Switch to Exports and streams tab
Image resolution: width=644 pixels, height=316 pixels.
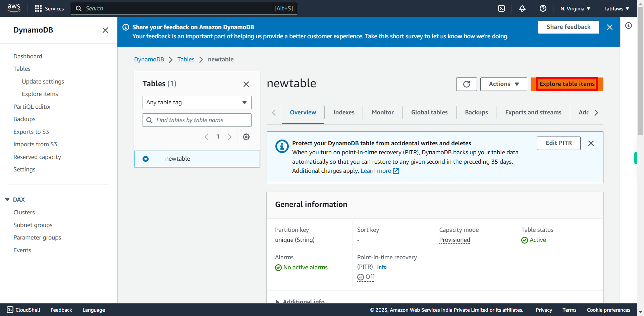tap(533, 112)
